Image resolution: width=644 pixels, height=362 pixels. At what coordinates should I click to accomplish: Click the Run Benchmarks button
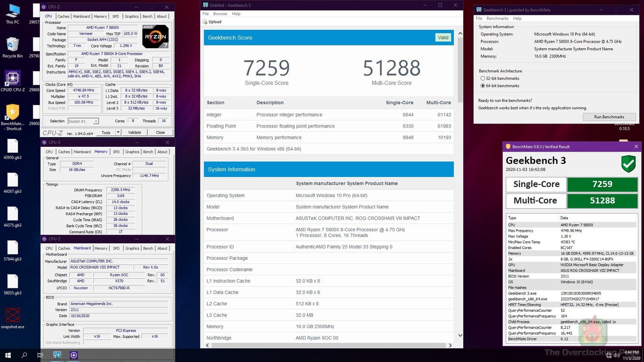609,117
